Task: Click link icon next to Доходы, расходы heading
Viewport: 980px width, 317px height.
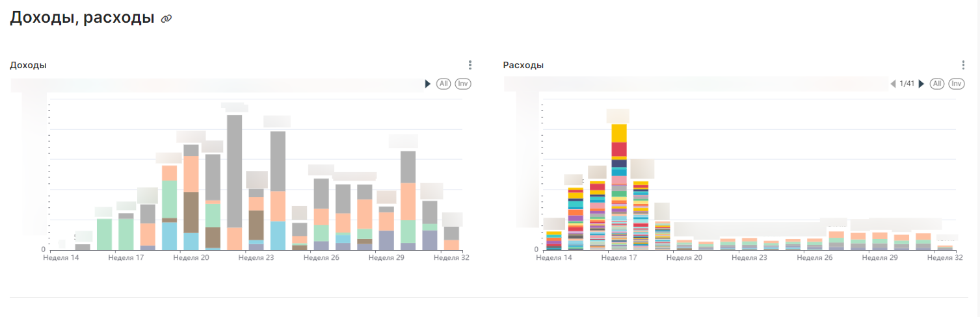Action: pyautogui.click(x=166, y=19)
